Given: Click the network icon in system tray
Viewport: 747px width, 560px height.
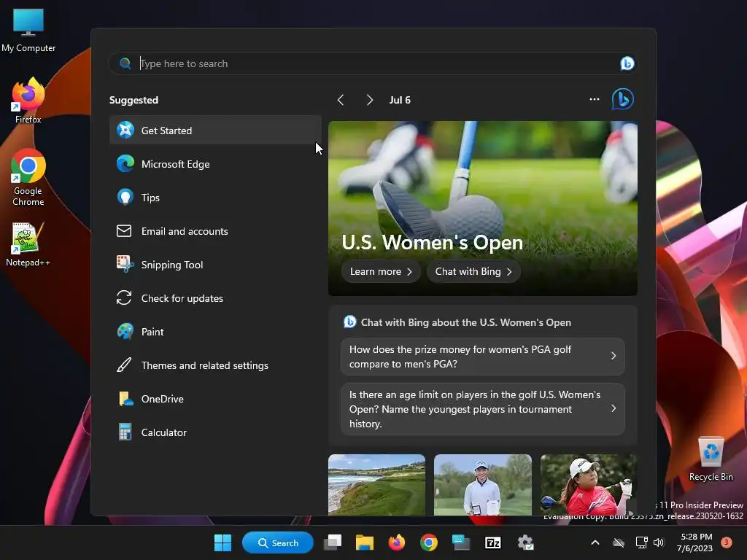Looking at the screenshot, I should coord(641,542).
